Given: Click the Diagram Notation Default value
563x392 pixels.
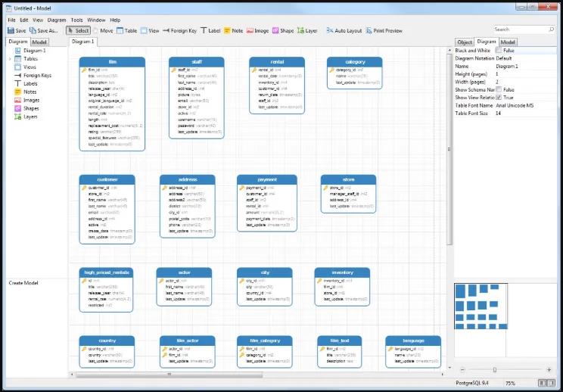Looking at the screenshot, I should point(504,58).
